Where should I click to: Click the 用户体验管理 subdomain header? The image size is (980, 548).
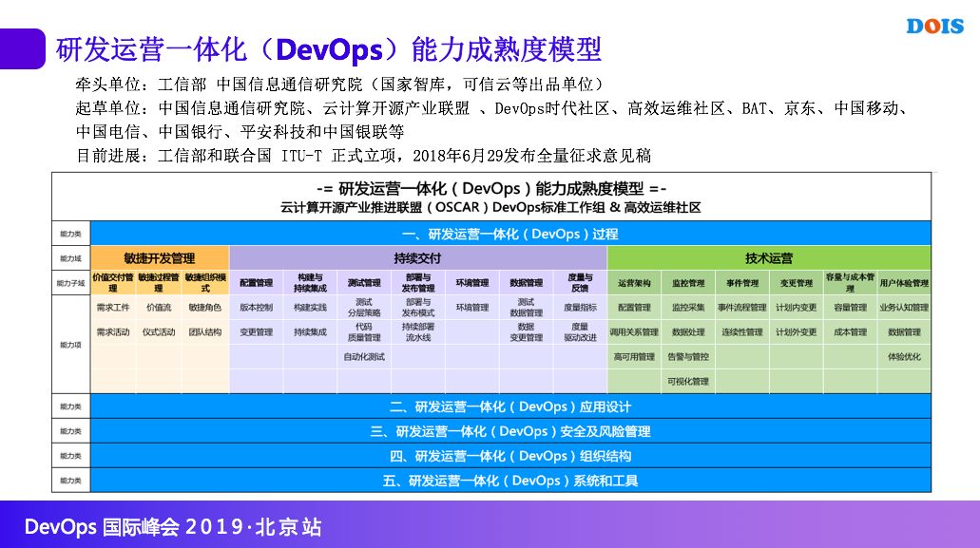[x=904, y=283]
